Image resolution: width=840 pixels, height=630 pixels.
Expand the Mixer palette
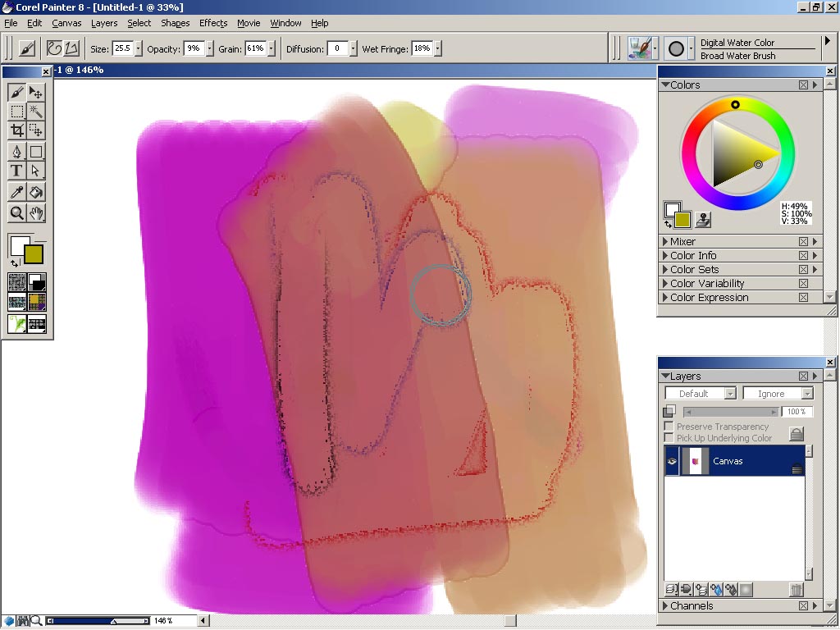pyautogui.click(x=665, y=242)
